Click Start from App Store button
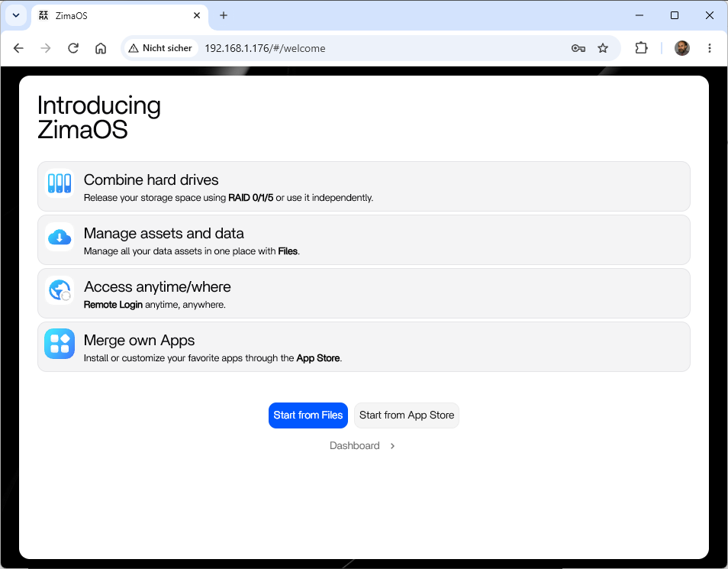Viewport: 728px width, 569px height. tap(407, 415)
